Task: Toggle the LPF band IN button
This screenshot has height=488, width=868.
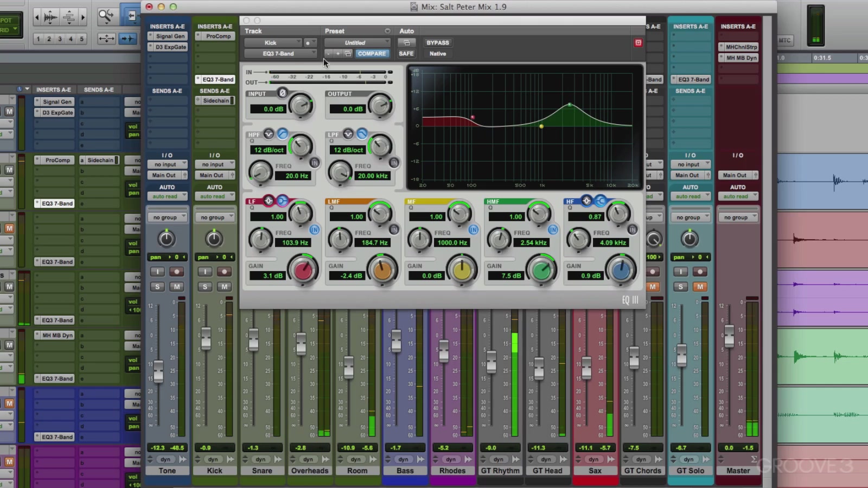Action: [394, 163]
